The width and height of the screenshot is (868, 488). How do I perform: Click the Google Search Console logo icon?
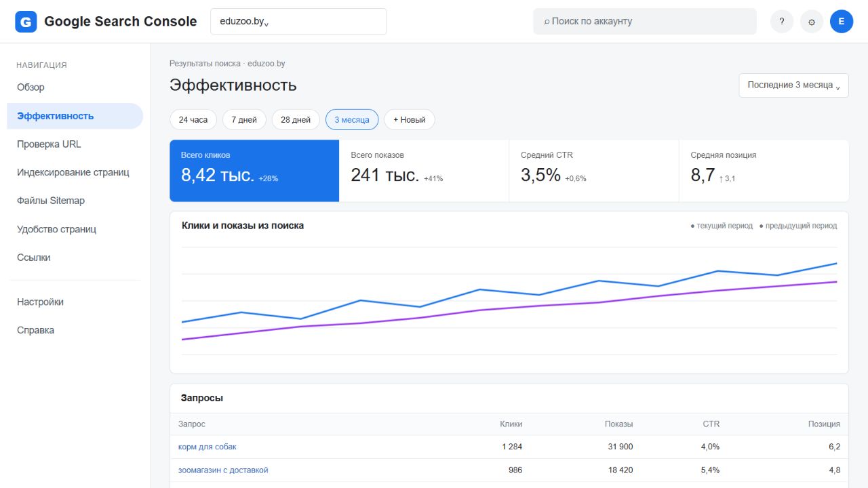[x=26, y=22]
